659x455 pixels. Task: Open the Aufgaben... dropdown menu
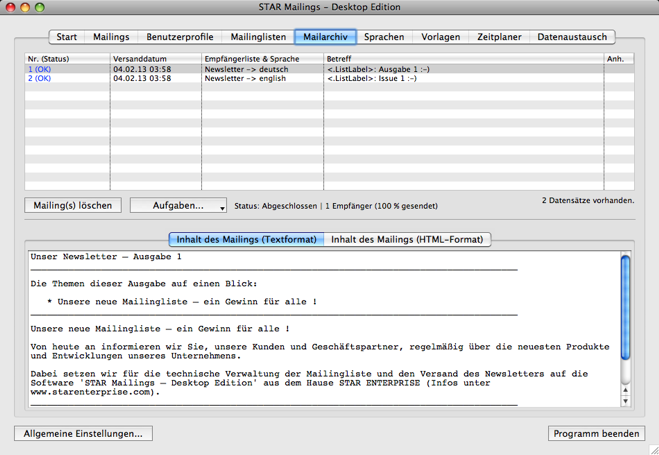click(x=178, y=205)
